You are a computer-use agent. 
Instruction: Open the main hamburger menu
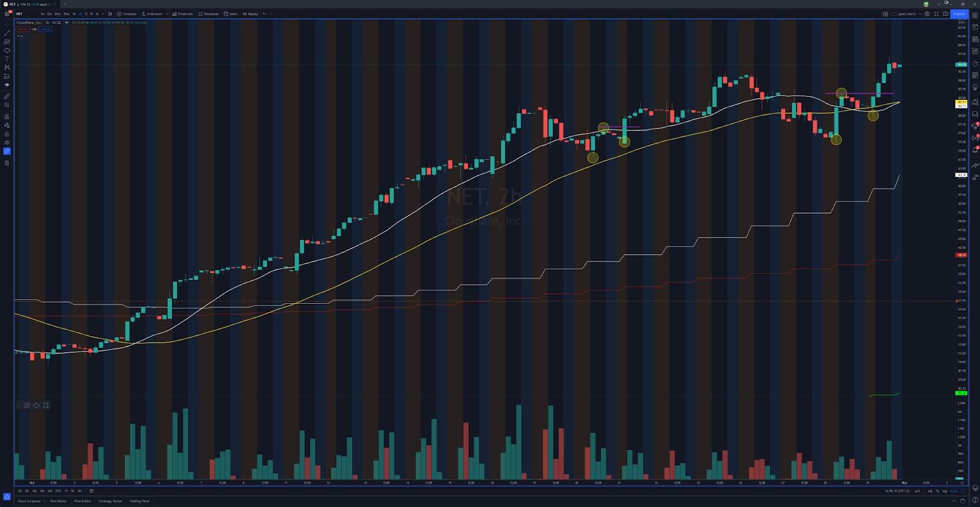tap(7, 13)
